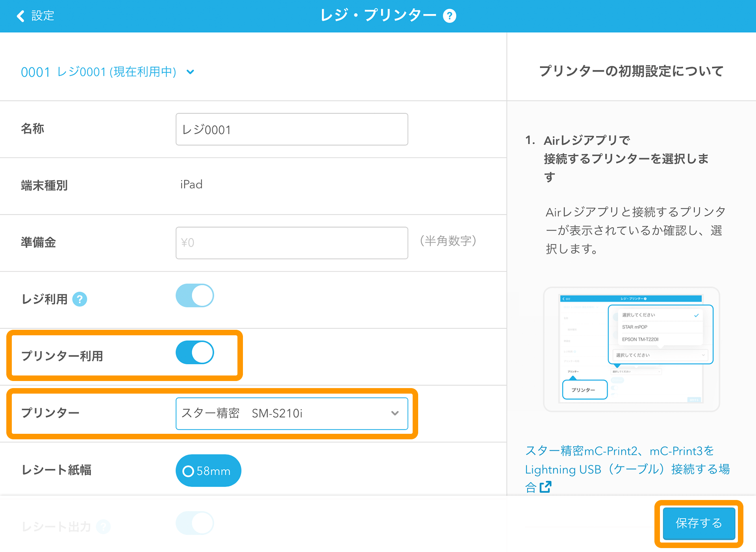Open the プリンター dropdown showing SM-S210i
Image resolution: width=756 pixels, height=552 pixels.
292,413
